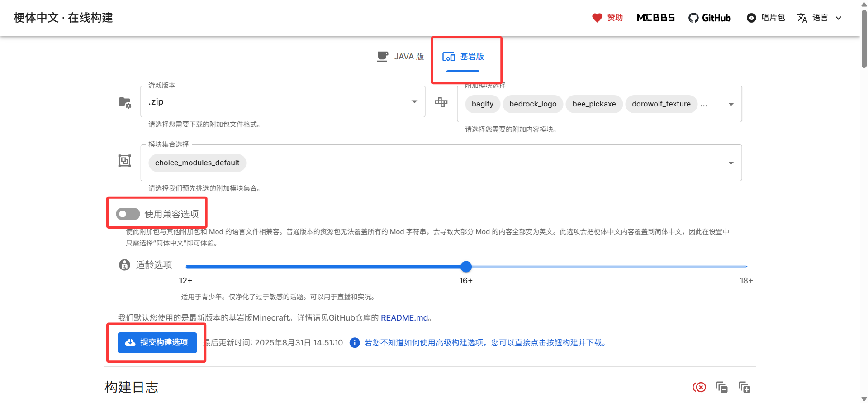Viewport: 868px width, 403px height.
Task: Expand the 模块集合选择 dropdown arrow
Action: click(731, 163)
